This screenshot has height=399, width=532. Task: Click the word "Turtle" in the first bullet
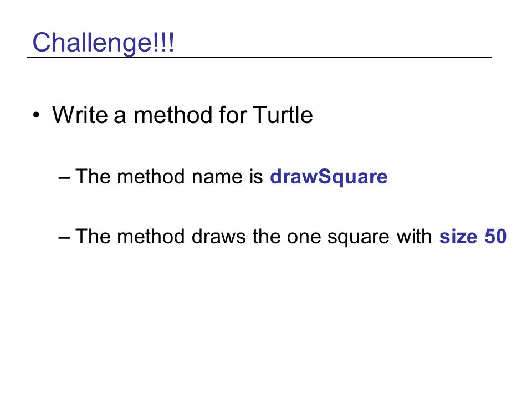coord(283,115)
